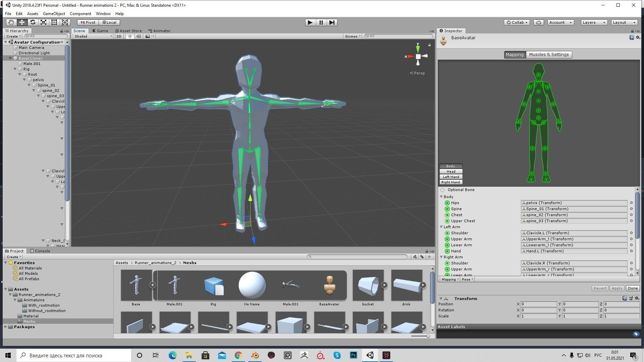Open Transform component gear menu
The image size is (644, 362).
(x=637, y=298)
